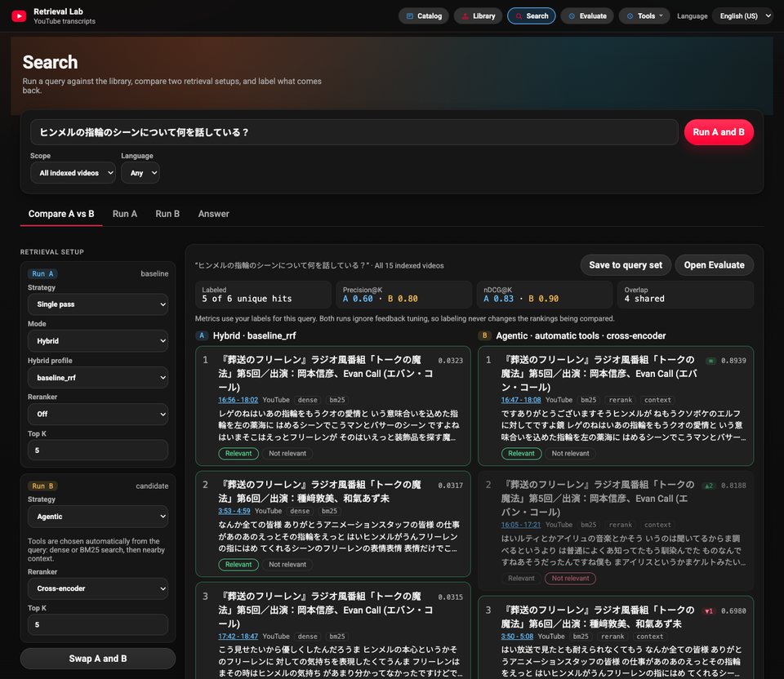Click score 0.0323 on Run A result 1
Viewport: 784px width, 679px height.
451,360
